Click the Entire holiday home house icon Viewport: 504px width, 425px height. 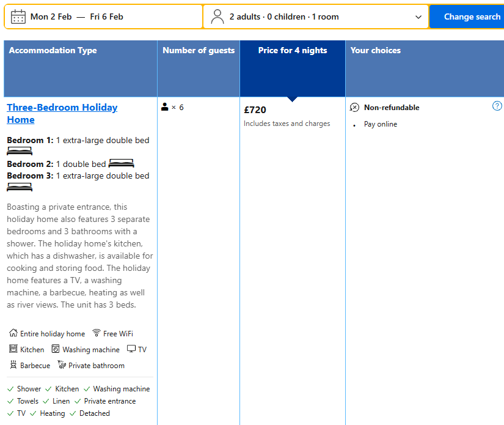pos(13,333)
